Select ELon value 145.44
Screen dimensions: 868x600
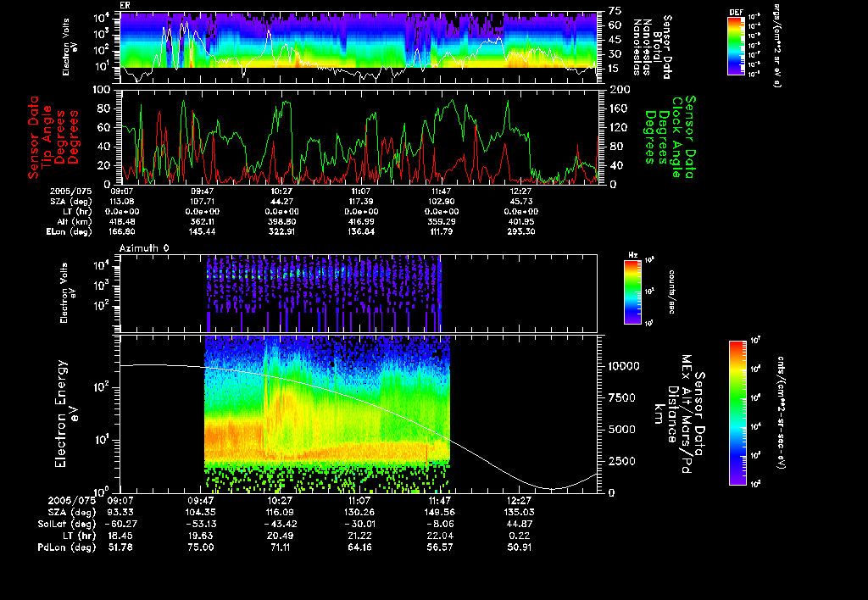[202, 232]
